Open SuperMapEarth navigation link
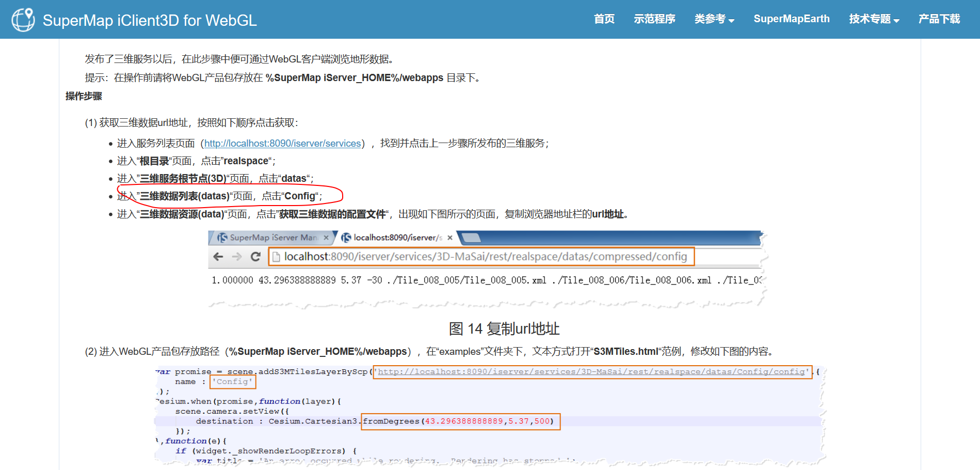980x470 pixels. pos(792,19)
